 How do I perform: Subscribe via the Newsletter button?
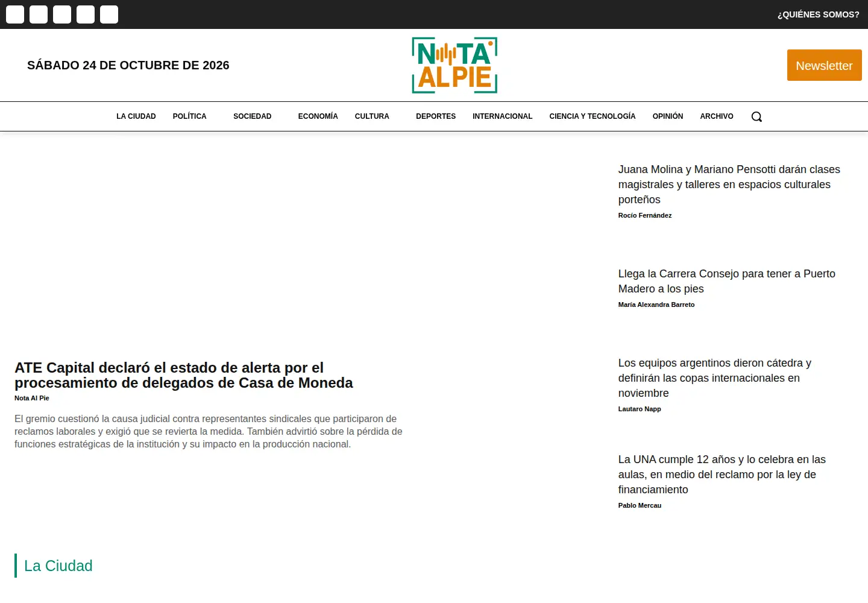824,65
